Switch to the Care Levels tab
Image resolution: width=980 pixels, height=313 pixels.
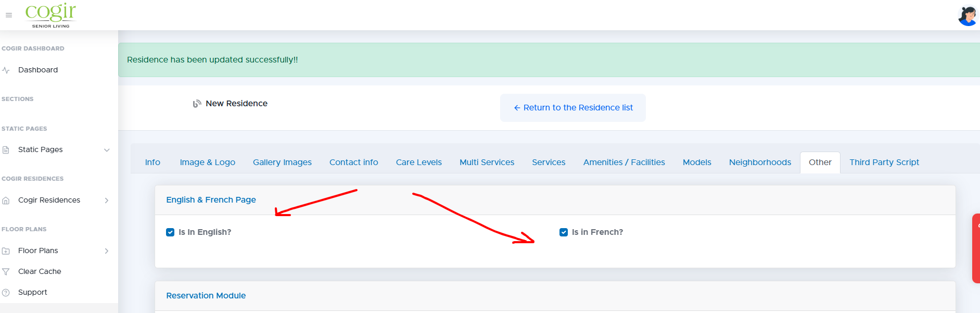pyautogui.click(x=419, y=162)
